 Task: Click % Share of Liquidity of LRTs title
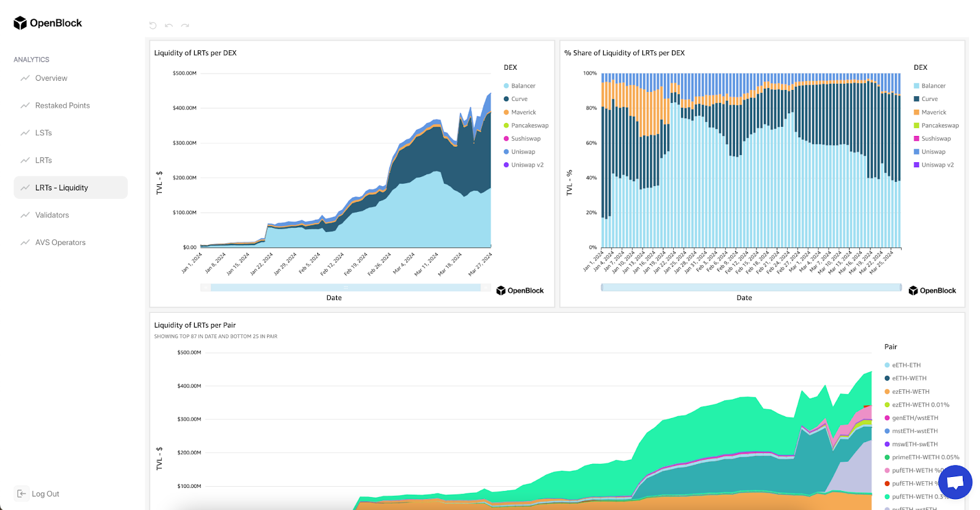625,53
